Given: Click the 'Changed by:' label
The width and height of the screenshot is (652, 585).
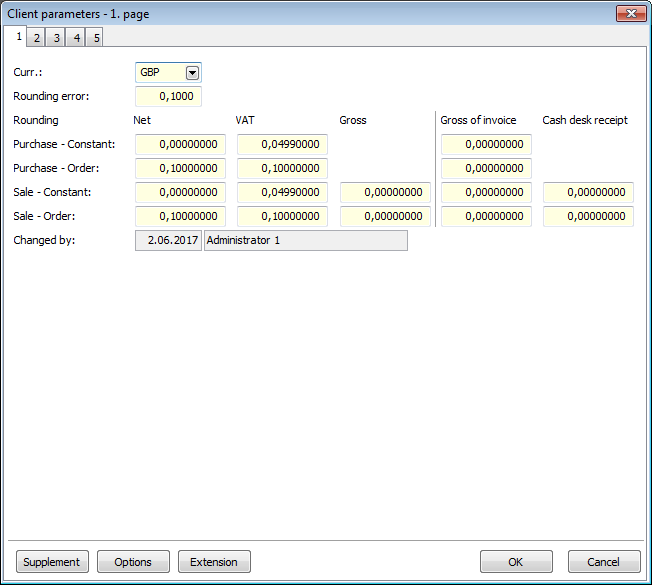Looking at the screenshot, I should pyautogui.click(x=44, y=240).
